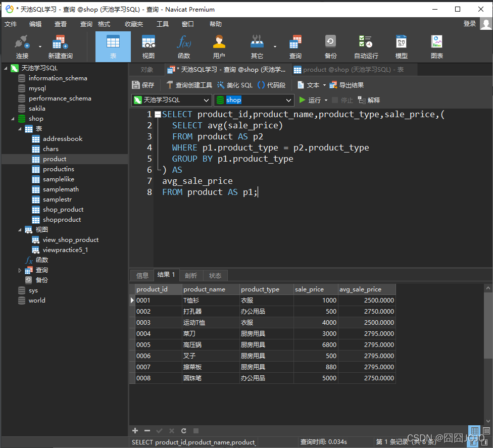Open the Run (运行) dropdown arrow
493x448 pixels.
coord(326,101)
